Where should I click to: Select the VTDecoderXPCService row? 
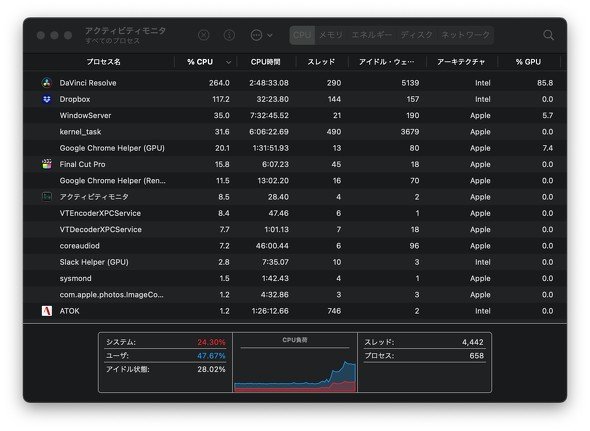(295, 230)
